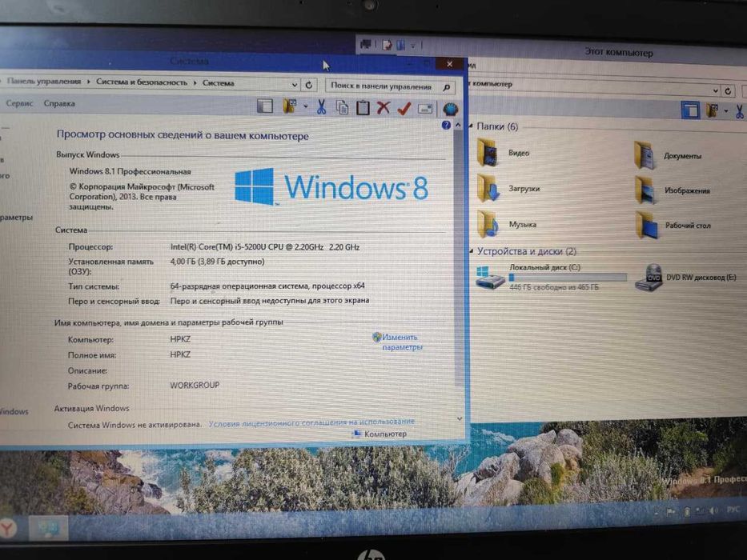The width and height of the screenshot is (747, 560).
Task: Go to Система и безопасность breadcrumb
Action: [142, 82]
